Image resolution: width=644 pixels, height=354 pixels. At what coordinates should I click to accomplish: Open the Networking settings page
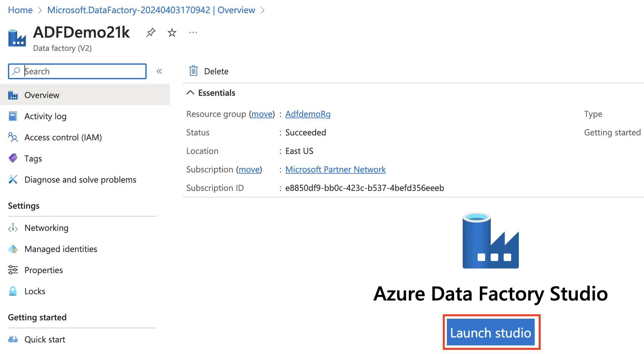tap(46, 228)
